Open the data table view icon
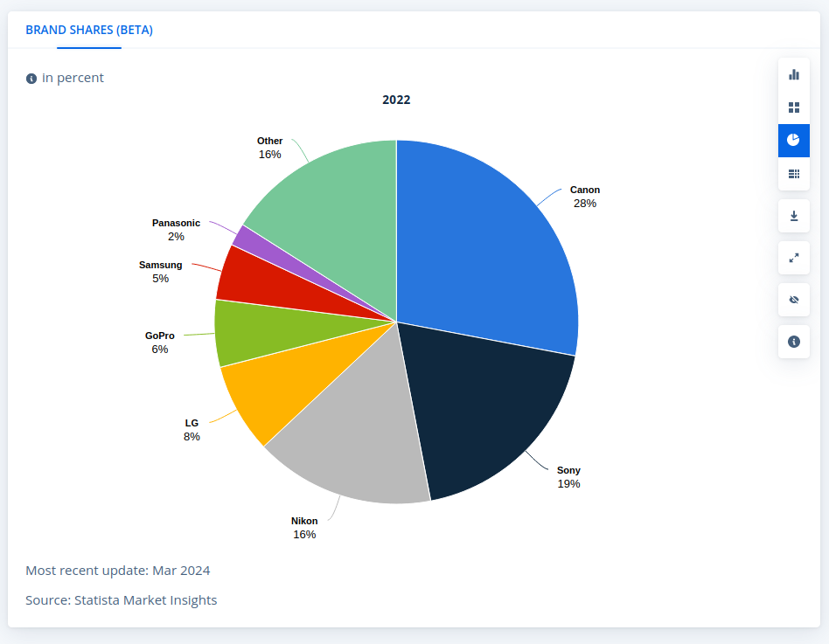Image resolution: width=829 pixels, height=644 pixels. tap(793, 173)
